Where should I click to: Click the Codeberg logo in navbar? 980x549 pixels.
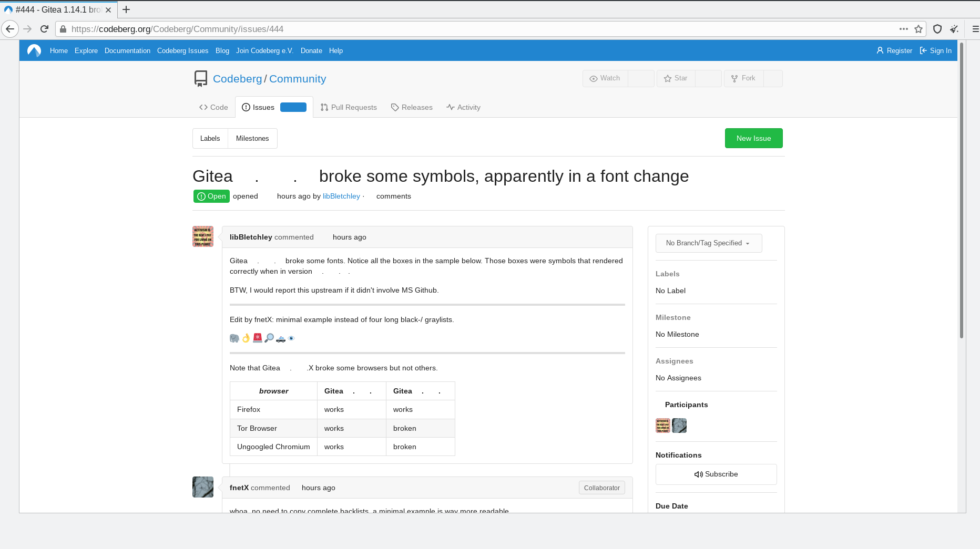(34, 50)
